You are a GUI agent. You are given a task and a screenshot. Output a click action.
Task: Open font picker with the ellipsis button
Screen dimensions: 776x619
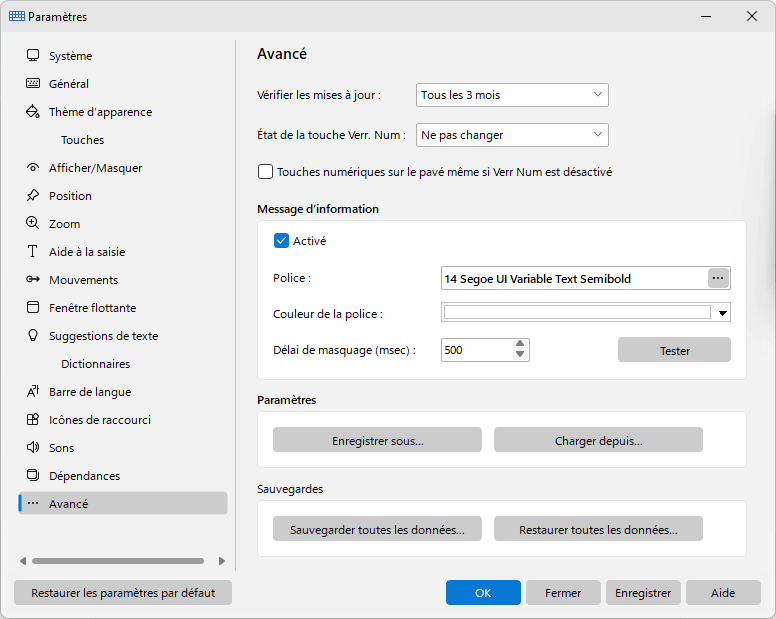point(718,278)
